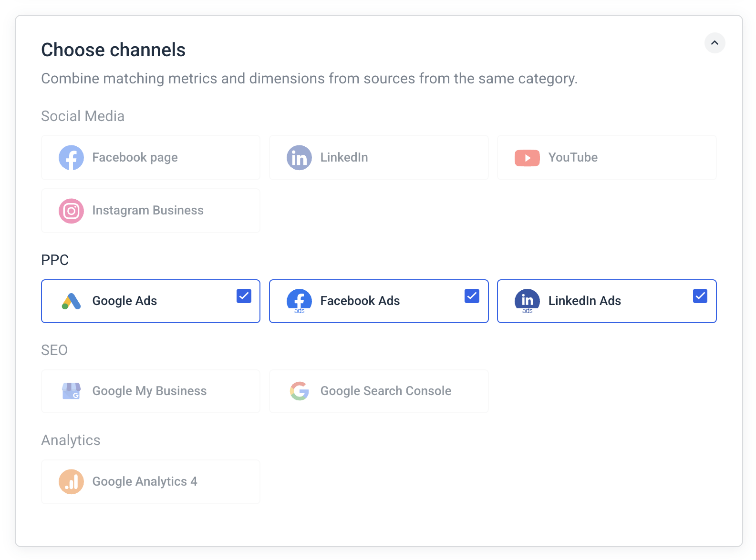Uncheck the Facebook Ads checkbox
This screenshot has height=560, width=756.
(472, 296)
